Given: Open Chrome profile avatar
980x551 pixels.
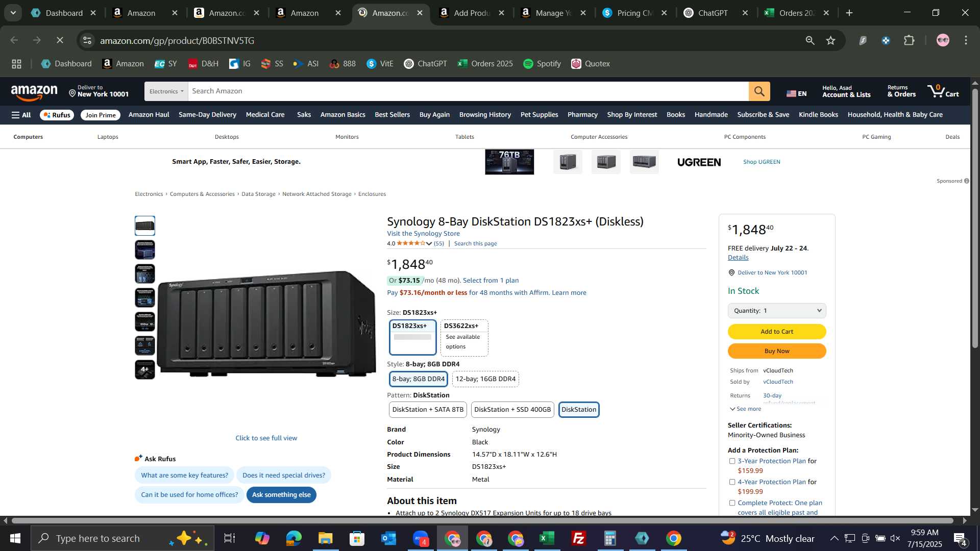Looking at the screenshot, I should 942,40.
